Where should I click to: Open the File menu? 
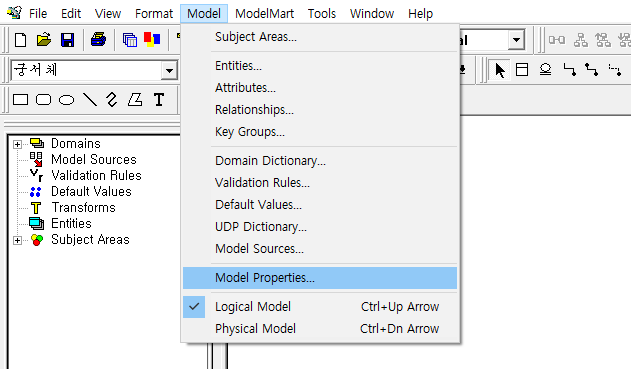(38, 13)
